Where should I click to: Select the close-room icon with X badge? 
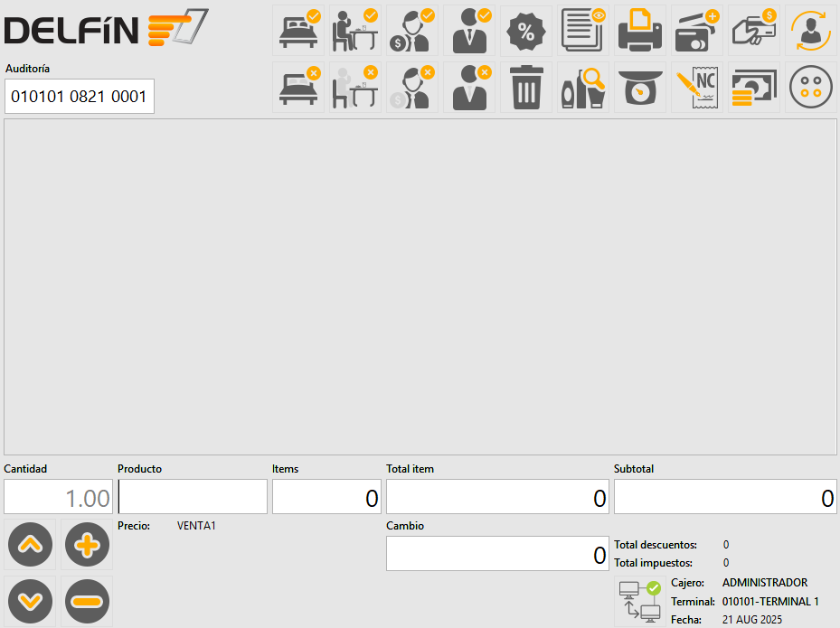[298, 87]
